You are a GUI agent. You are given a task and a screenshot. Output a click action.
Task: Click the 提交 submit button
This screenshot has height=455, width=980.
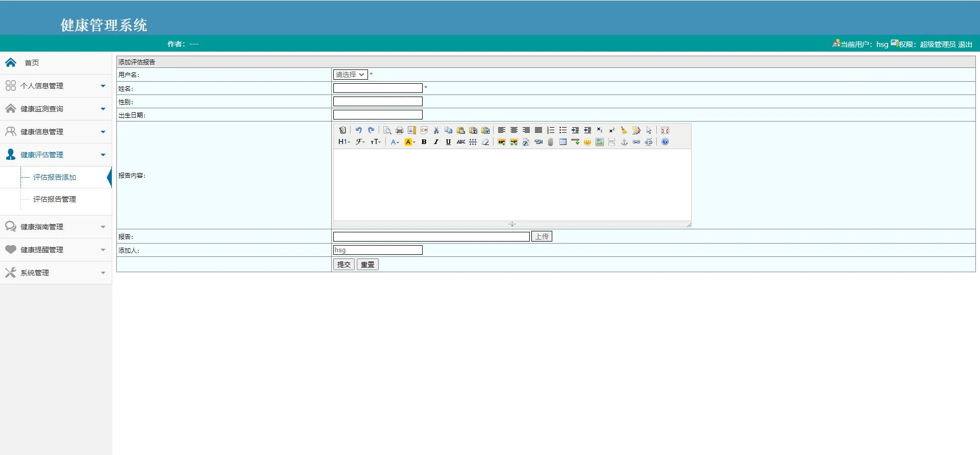point(344,265)
